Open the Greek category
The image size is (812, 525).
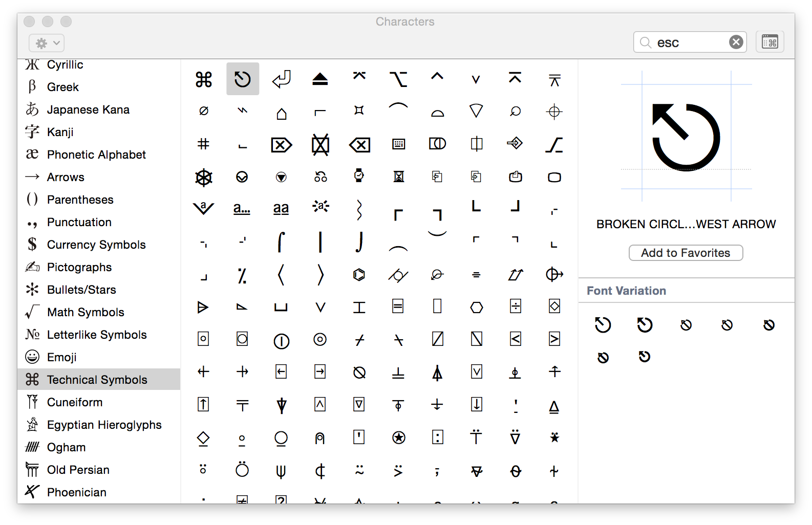(x=99, y=87)
